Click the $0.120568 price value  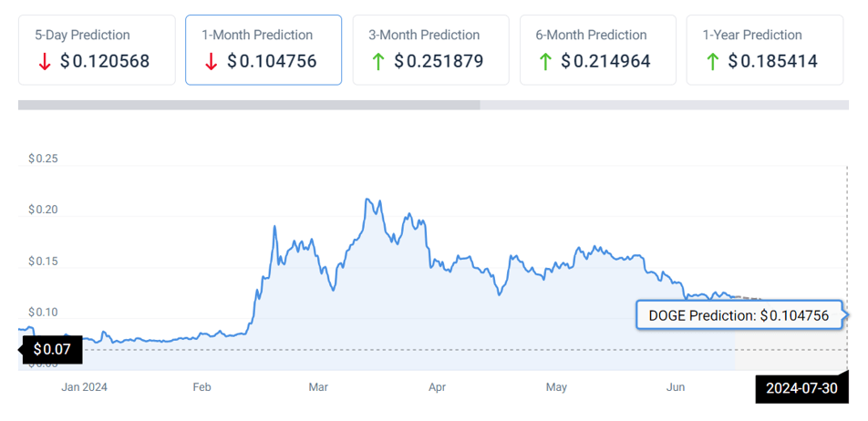[x=105, y=61]
